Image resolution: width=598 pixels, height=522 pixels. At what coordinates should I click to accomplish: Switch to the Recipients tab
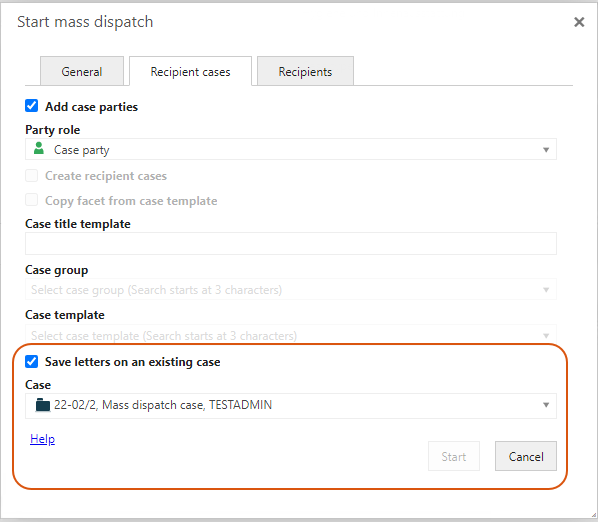305,71
